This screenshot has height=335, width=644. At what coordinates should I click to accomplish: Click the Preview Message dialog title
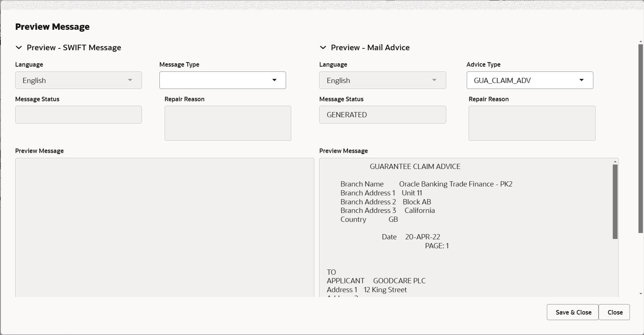(x=52, y=26)
